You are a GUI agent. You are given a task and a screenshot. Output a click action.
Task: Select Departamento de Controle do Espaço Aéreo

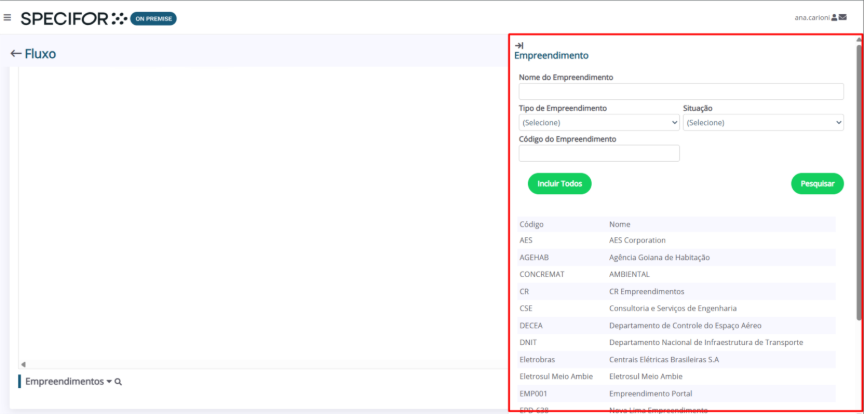click(685, 325)
